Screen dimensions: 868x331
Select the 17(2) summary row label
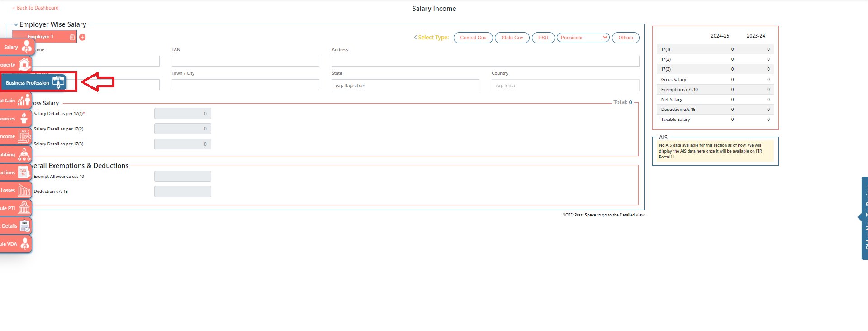(666, 59)
